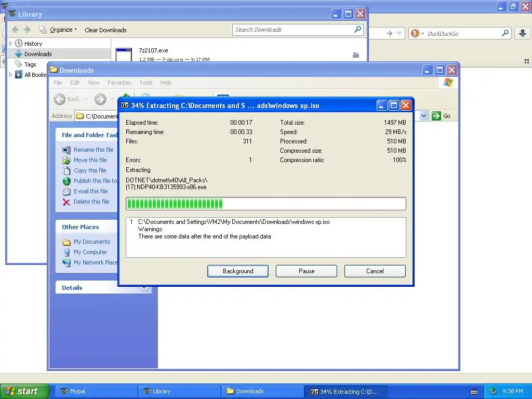Open the Edit menu in Downloads window
532x399 pixels.
coord(75,83)
